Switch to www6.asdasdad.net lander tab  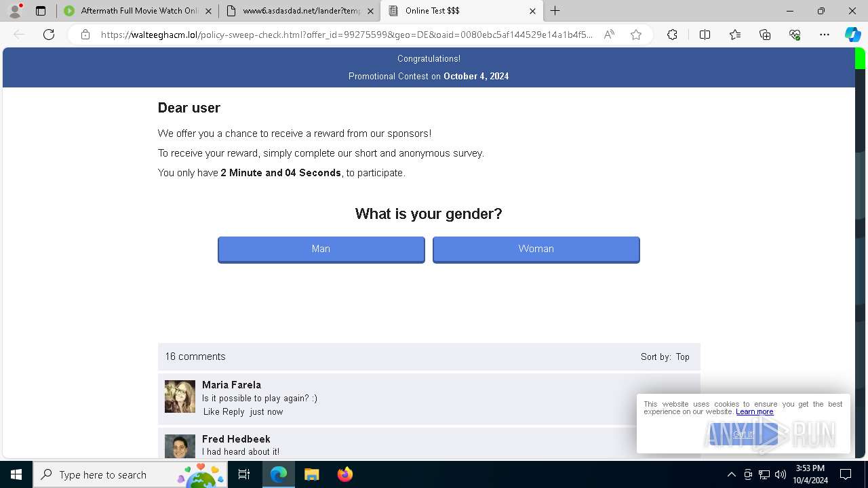click(300, 11)
